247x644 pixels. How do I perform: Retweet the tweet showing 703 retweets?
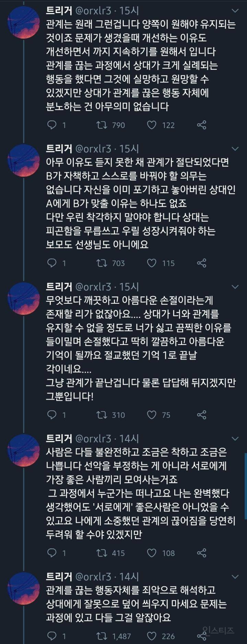(x=102, y=263)
